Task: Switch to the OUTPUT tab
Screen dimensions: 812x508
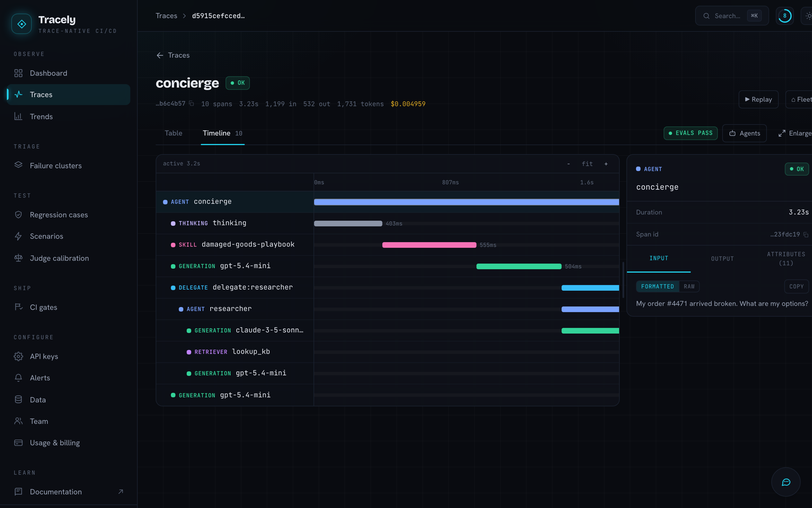Action: point(722,259)
